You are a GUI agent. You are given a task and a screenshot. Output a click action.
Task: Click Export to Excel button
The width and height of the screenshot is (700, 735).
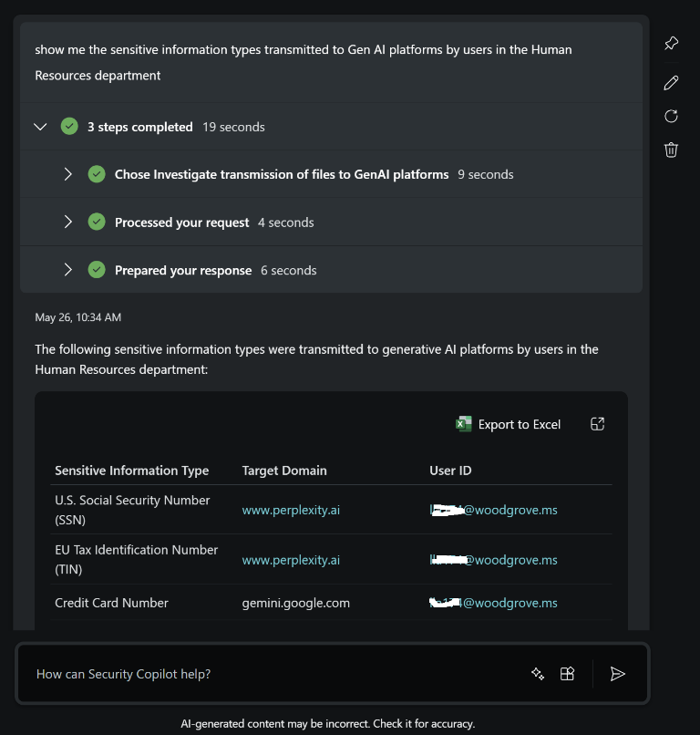[509, 424]
